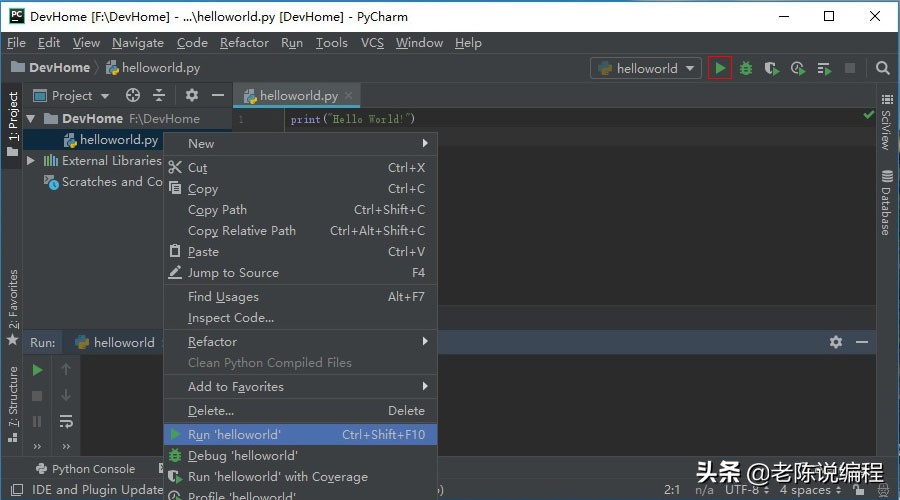Open the Code menu
The height and width of the screenshot is (500, 900).
click(x=192, y=42)
